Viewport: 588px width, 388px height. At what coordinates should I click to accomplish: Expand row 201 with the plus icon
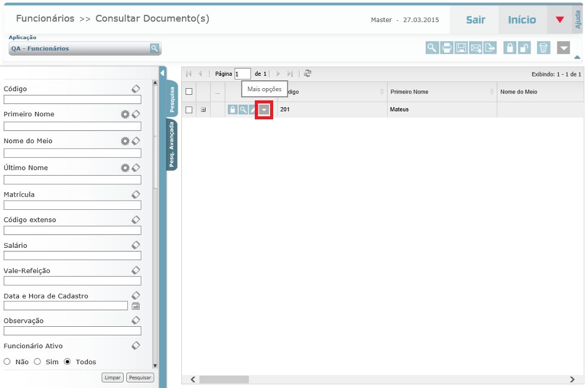pyautogui.click(x=203, y=110)
